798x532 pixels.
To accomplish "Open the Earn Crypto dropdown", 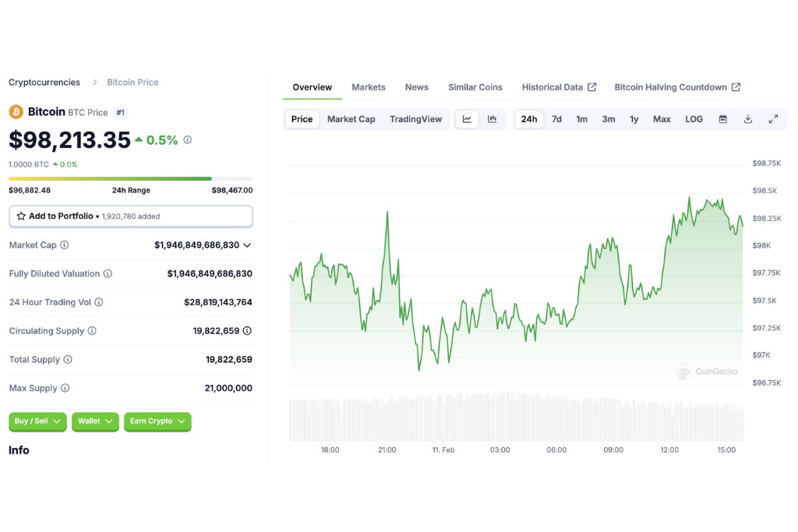I will pyautogui.click(x=157, y=421).
